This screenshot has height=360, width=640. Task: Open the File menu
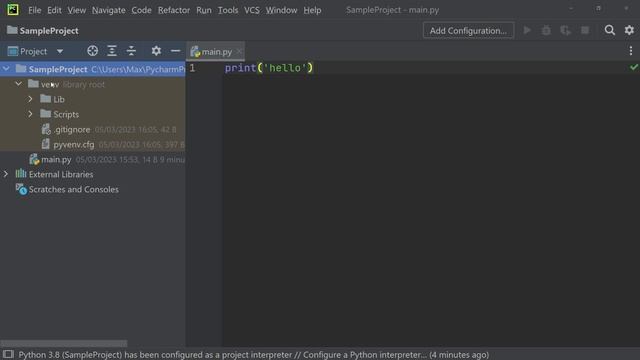point(34,10)
